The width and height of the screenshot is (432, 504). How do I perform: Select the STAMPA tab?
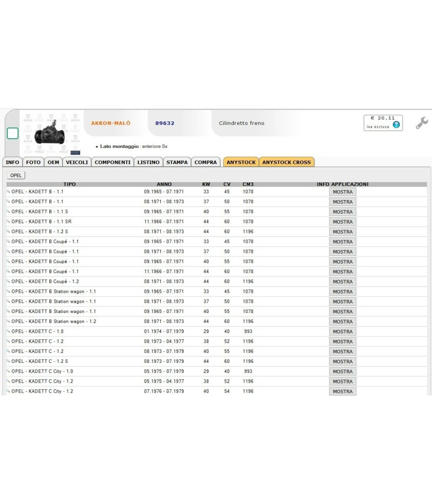coord(177,162)
